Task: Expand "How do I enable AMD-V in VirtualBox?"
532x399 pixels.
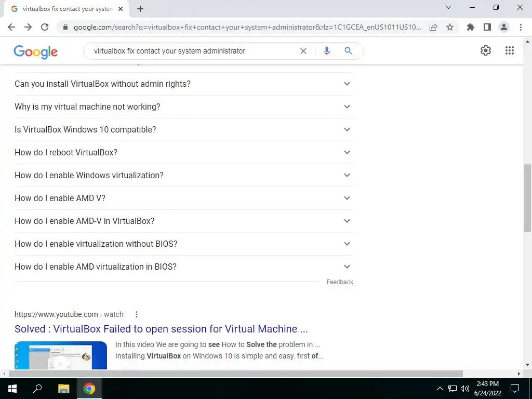Action: click(184, 221)
